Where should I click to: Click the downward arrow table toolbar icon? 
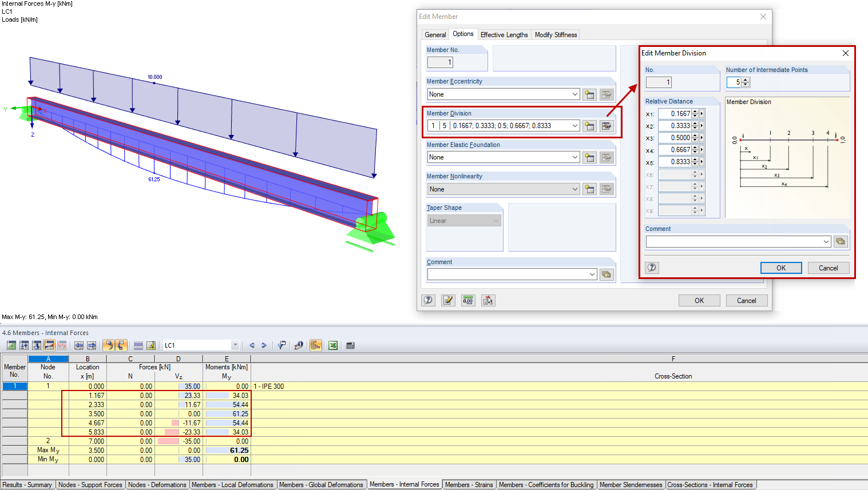coord(37,345)
